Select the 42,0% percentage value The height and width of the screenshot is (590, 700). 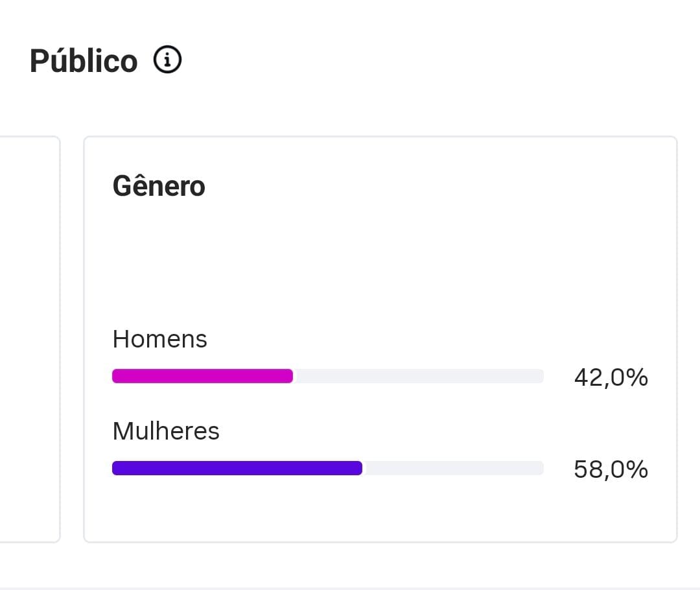611,377
